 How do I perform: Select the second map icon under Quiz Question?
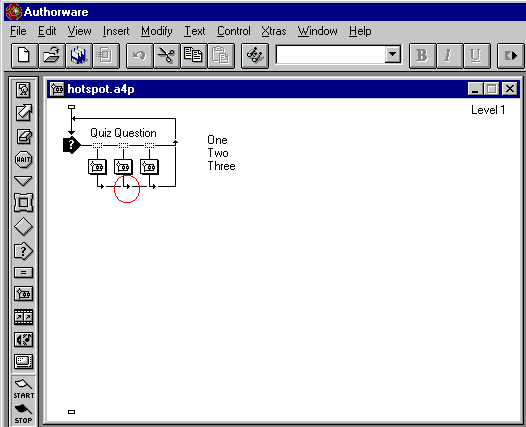click(123, 167)
